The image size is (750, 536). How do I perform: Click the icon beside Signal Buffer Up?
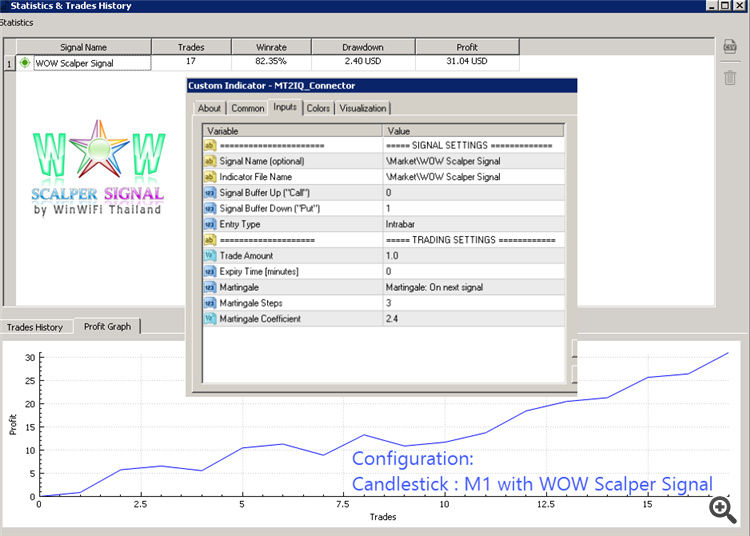210,193
